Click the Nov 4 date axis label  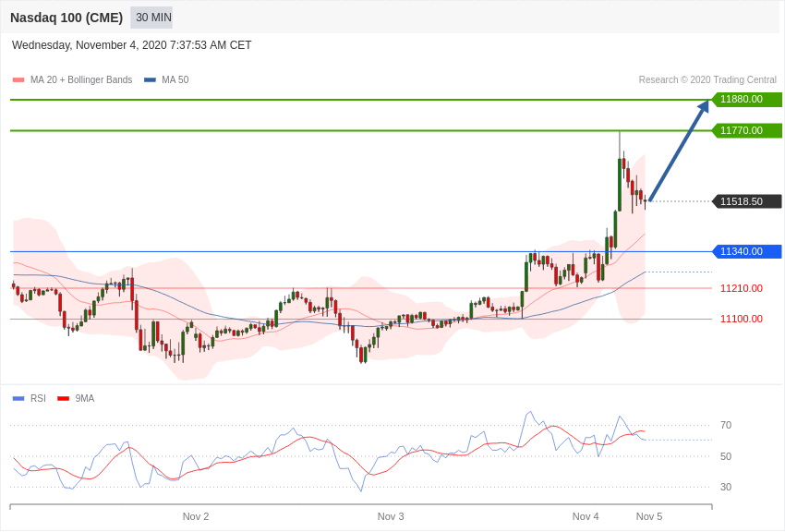tap(586, 516)
